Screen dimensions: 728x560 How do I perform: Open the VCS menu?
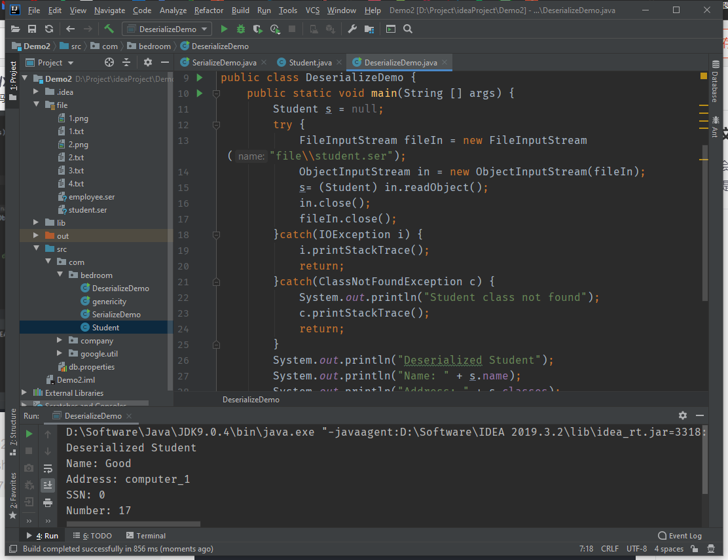point(312,10)
